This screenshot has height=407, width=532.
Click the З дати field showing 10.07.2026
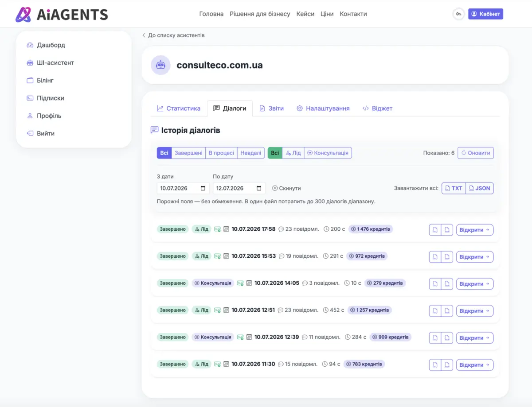[x=184, y=188]
